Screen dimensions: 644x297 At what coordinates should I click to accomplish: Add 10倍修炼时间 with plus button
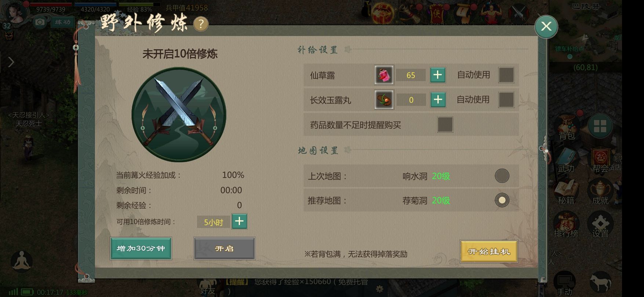click(239, 221)
